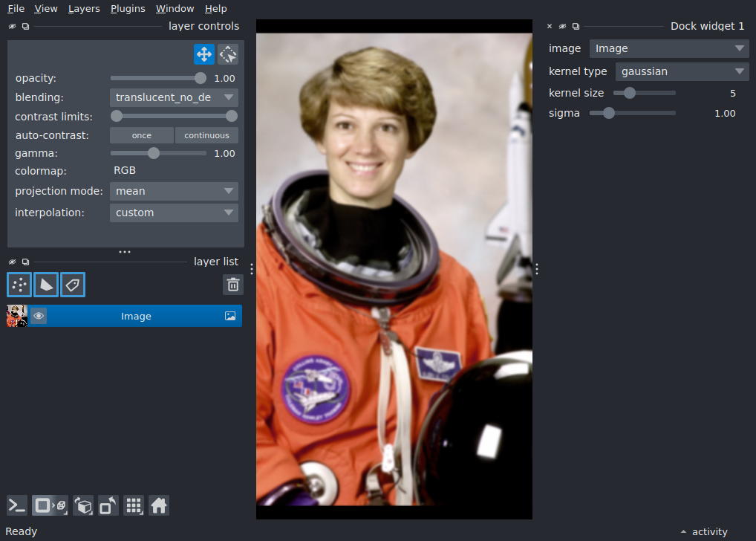Click auto-contrast once button
This screenshot has height=541, width=756.
[142, 135]
